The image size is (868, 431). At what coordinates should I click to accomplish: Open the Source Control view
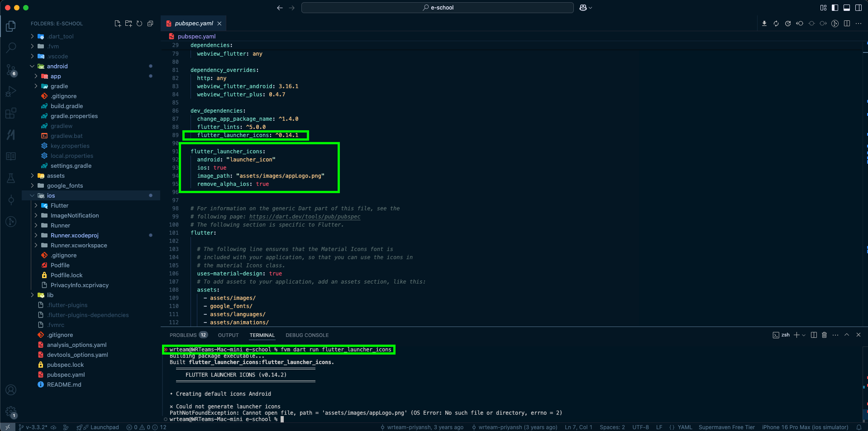coord(11,69)
